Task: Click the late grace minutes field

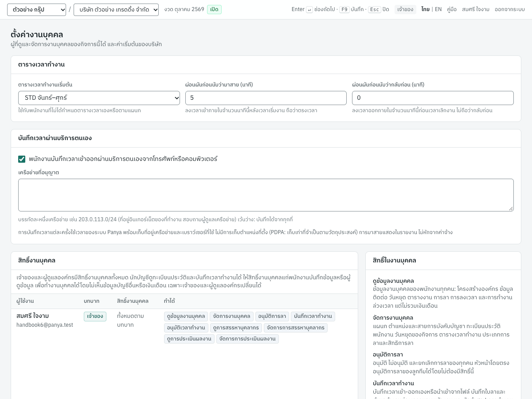Action: 266,98
